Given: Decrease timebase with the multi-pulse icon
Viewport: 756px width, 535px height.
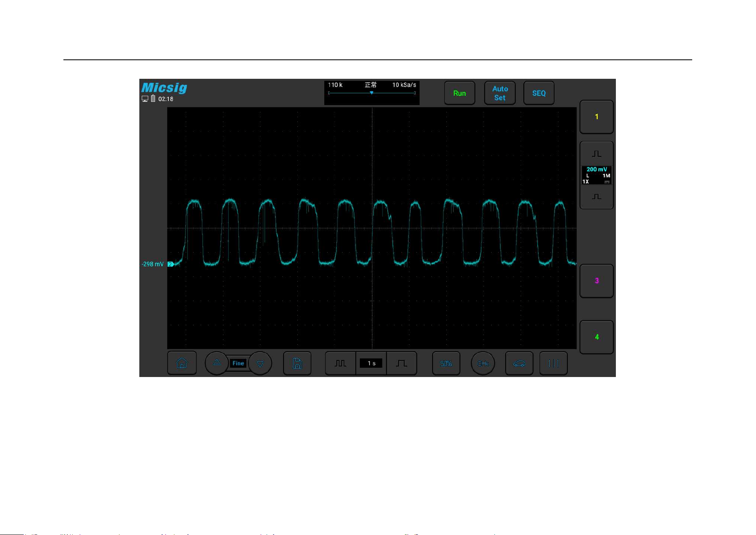Looking at the screenshot, I should tap(340, 363).
